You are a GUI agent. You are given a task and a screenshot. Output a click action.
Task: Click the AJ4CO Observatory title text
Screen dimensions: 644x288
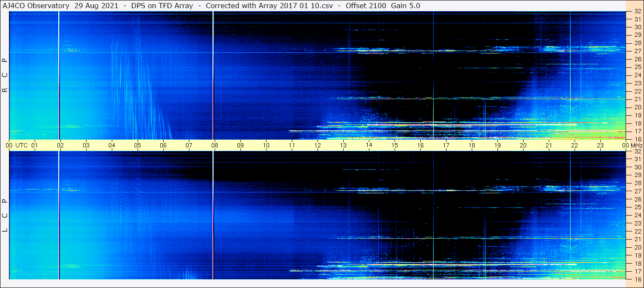coord(36,6)
